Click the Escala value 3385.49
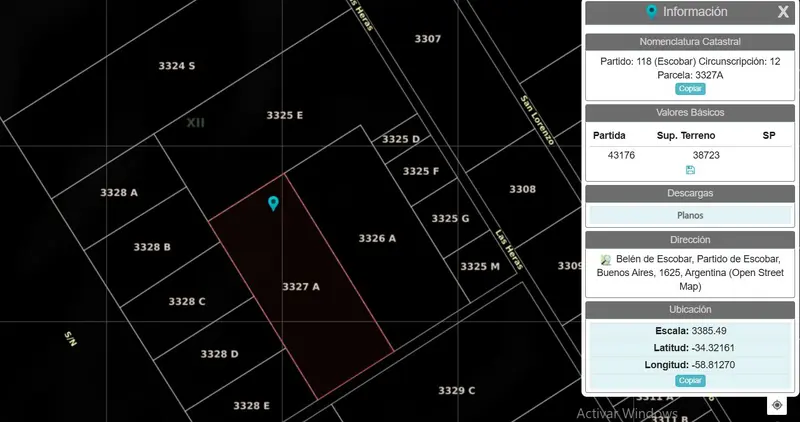The width and height of the screenshot is (800, 422). point(709,331)
